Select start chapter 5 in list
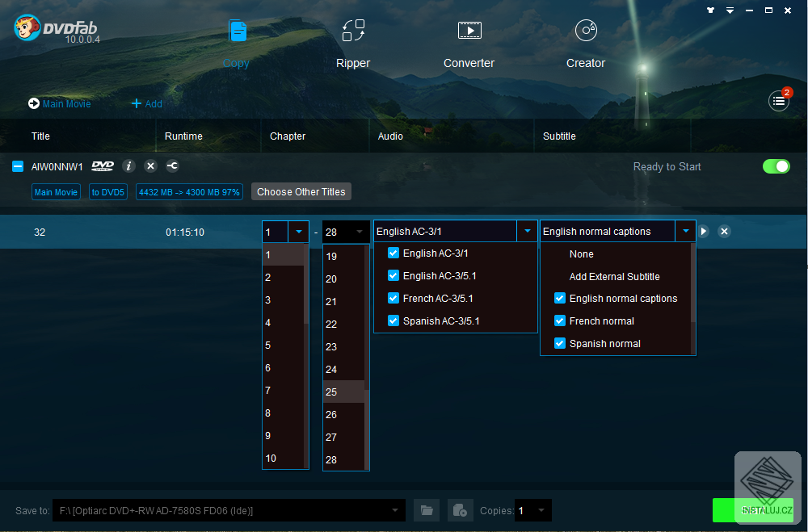Viewport: 808px width, 532px height. [284, 345]
